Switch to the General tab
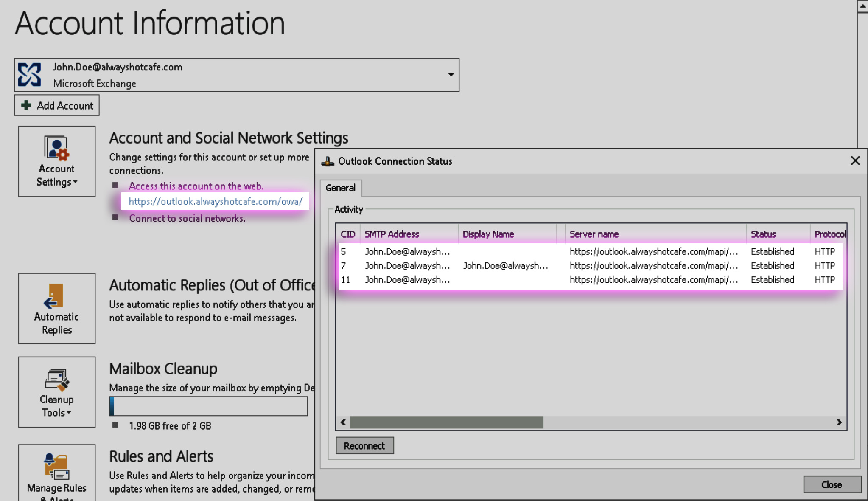This screenshot has height=501, width=868. (x=340, y=188)
